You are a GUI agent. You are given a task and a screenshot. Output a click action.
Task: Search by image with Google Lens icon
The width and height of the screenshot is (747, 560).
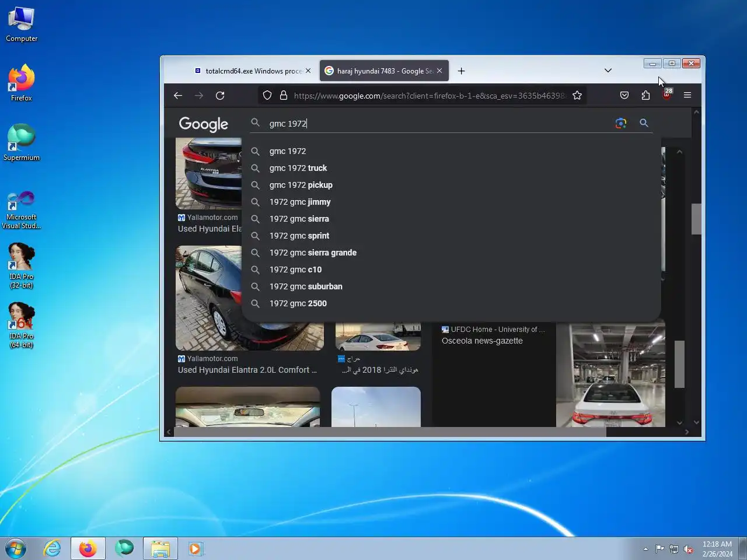click(621, 123)
